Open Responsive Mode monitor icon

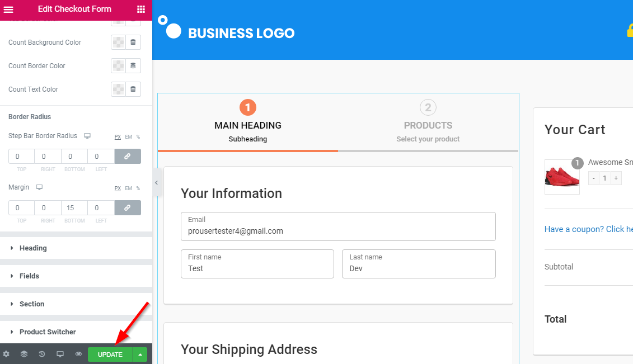point(60,354)
